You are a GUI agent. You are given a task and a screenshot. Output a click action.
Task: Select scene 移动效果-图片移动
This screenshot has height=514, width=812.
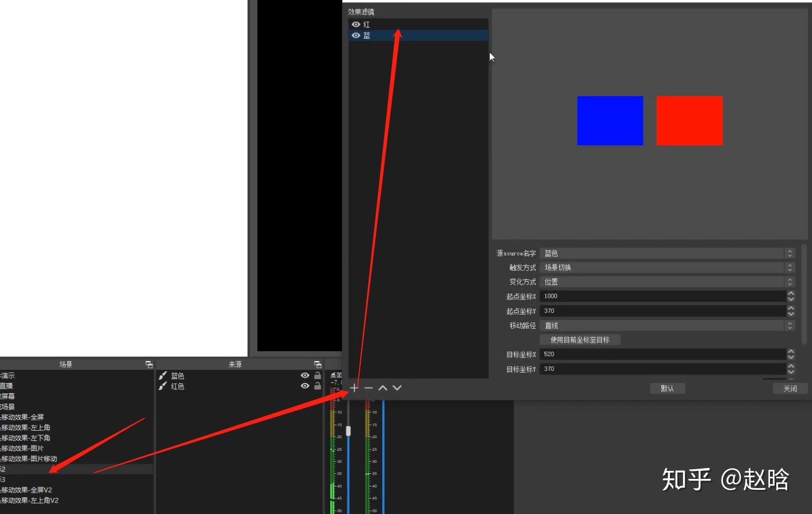click(29, 458)
